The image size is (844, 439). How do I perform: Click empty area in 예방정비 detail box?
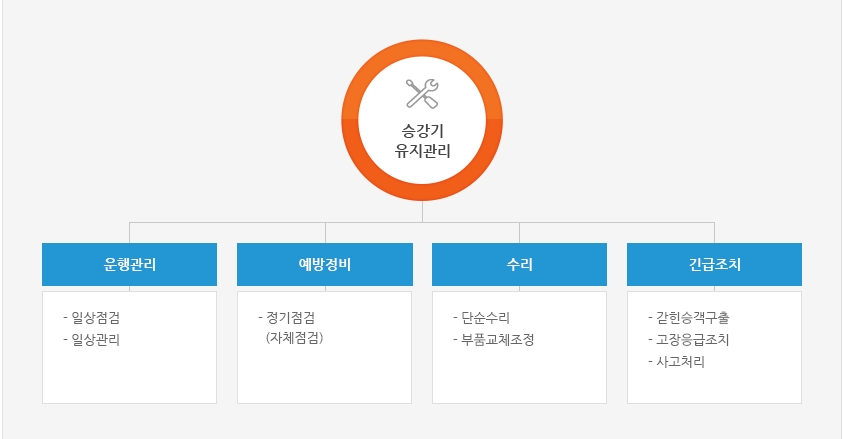pos(325,379)
